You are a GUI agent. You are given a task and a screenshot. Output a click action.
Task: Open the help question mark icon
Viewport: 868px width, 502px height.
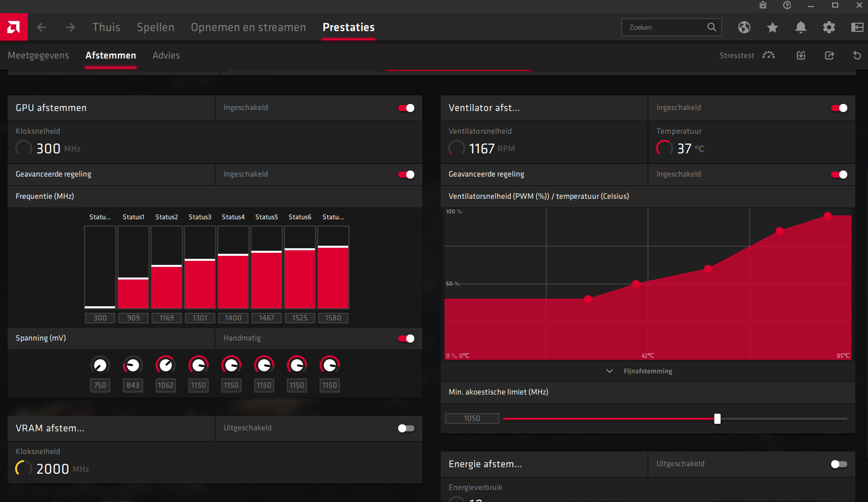coord(787,5)
